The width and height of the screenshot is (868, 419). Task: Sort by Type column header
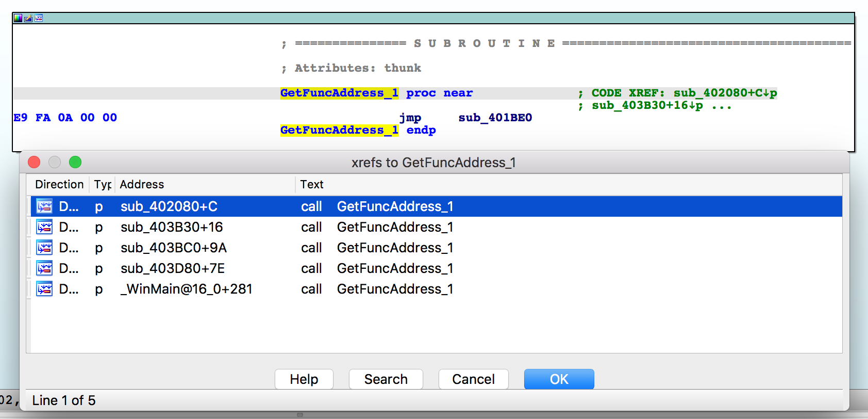(103, 184)
